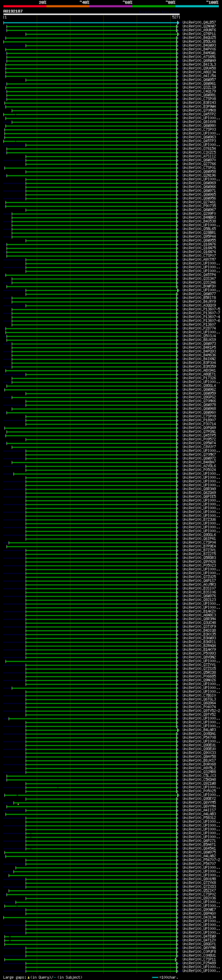The width and height of the screenshot is (222, 980).
Task: Select the UniRef100_B4MCW1 label
Action: click(199, 53)
